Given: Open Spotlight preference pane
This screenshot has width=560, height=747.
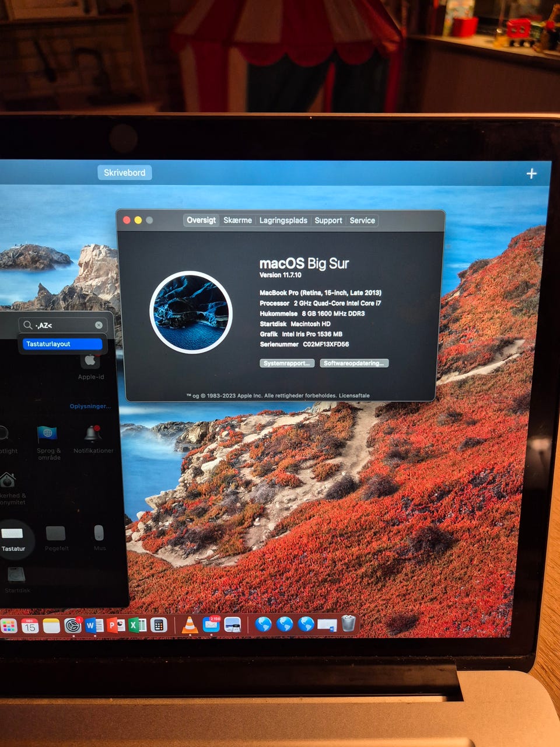Looking at the screenshot, I should pyautogui.click(x=6, y=439).
